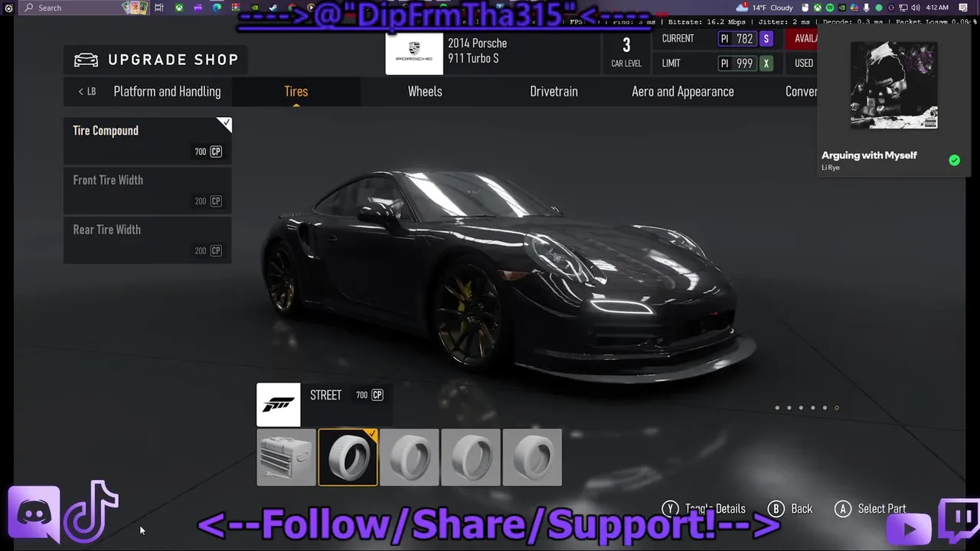Click the B button circle icon

click(776, 509)
